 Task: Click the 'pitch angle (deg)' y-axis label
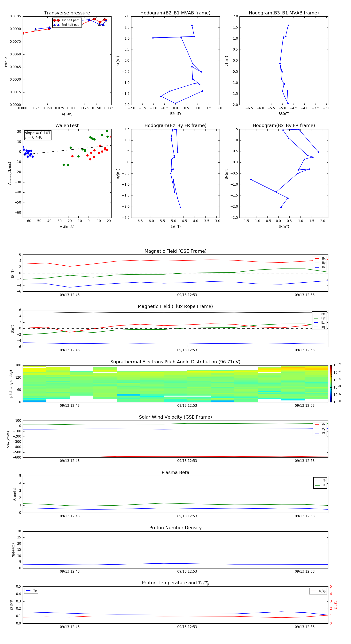[x=11, y=383]
